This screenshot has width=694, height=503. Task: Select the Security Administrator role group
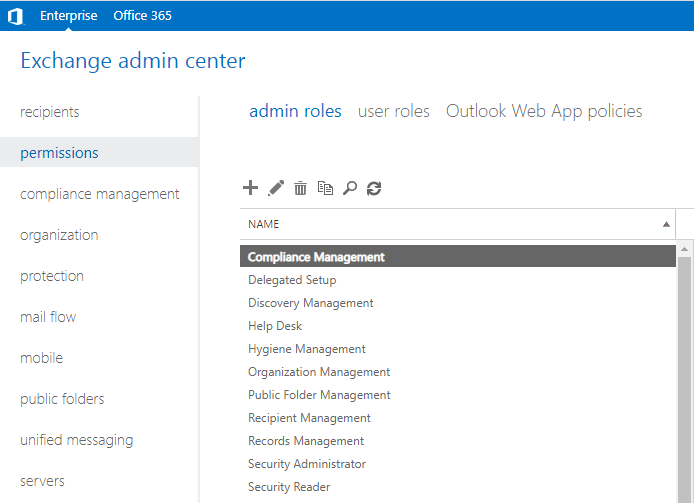(307, 464)
